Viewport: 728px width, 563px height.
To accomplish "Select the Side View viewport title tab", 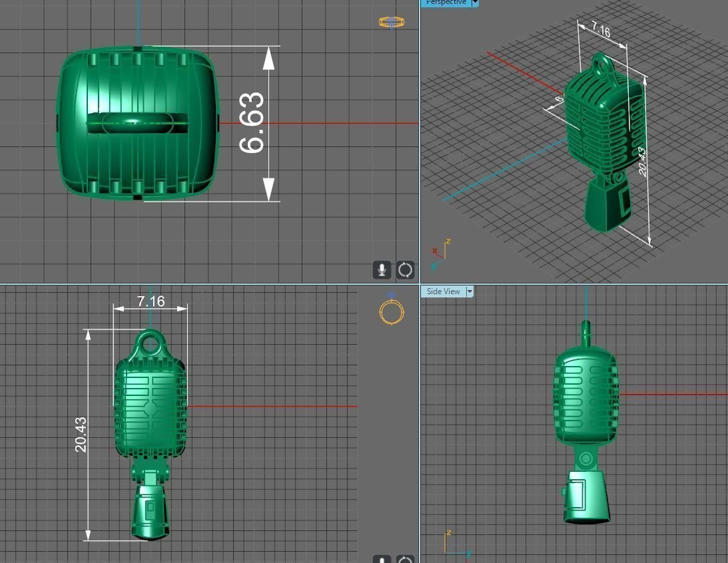I will coord(443,291).
